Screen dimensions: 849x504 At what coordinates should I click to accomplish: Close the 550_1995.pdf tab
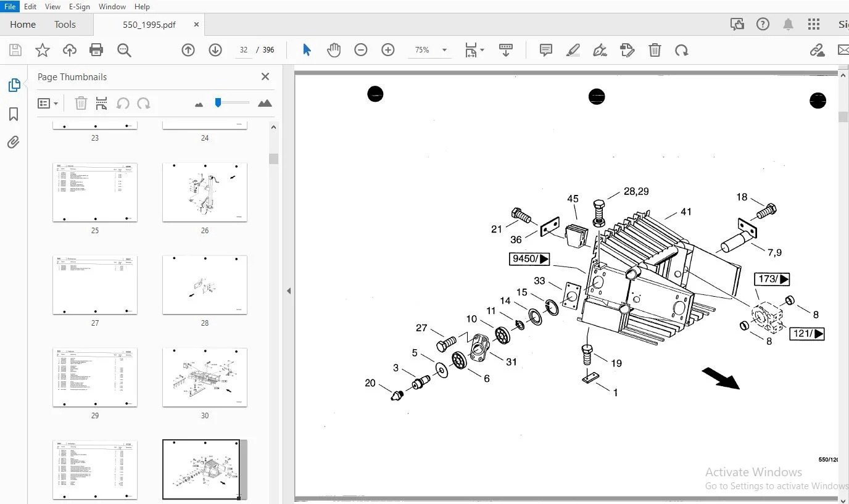(x=197, y=25)
